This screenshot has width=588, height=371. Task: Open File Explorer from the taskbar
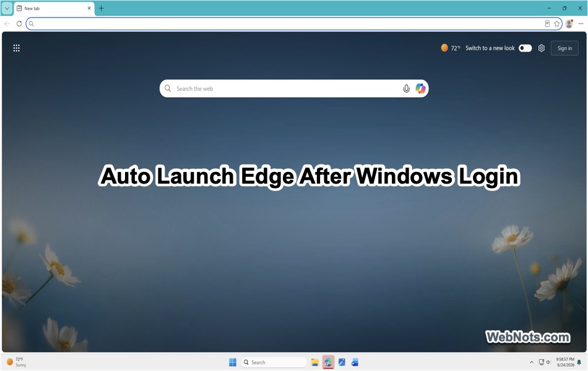pyautogui.click(x=314, y=362)
